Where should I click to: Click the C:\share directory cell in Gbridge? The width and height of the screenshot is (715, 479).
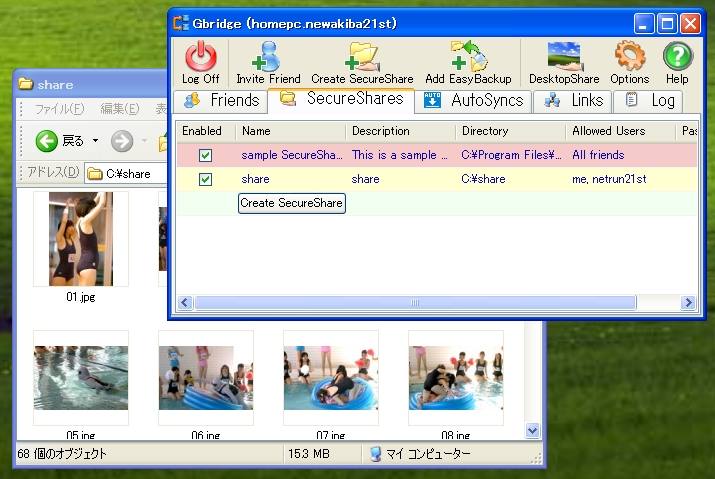483,179
